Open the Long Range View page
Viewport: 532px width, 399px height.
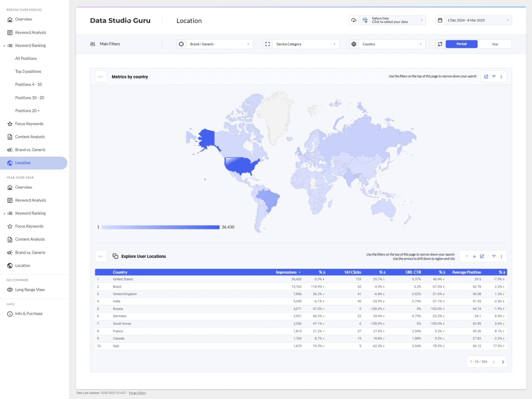(x=30, y=290)
